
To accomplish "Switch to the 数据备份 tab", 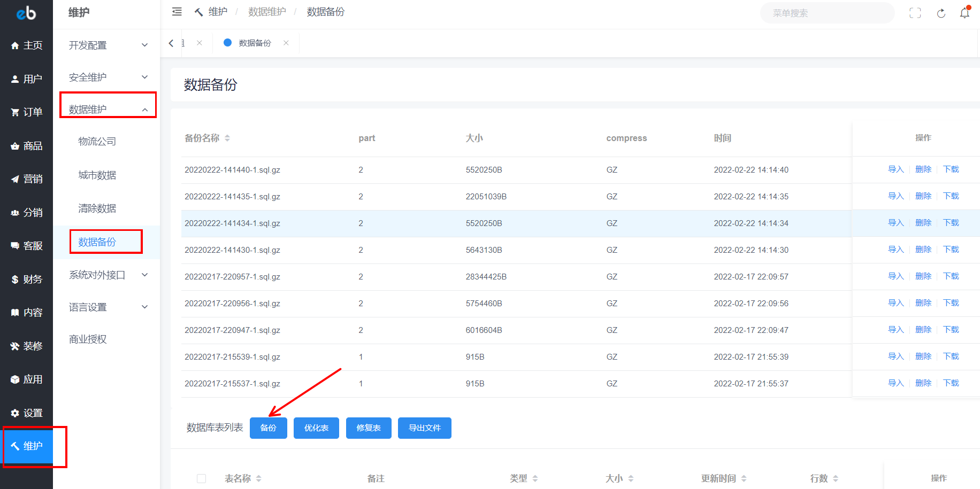I will (x=255, y=43).
